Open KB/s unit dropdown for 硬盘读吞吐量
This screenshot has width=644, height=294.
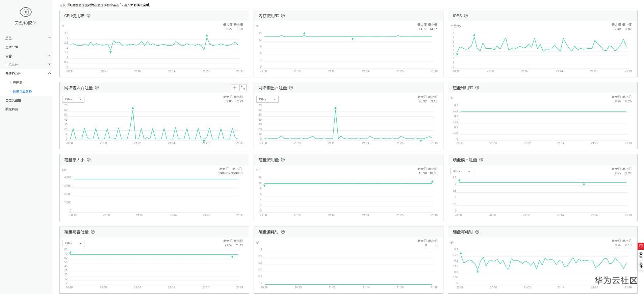(462, 171)
